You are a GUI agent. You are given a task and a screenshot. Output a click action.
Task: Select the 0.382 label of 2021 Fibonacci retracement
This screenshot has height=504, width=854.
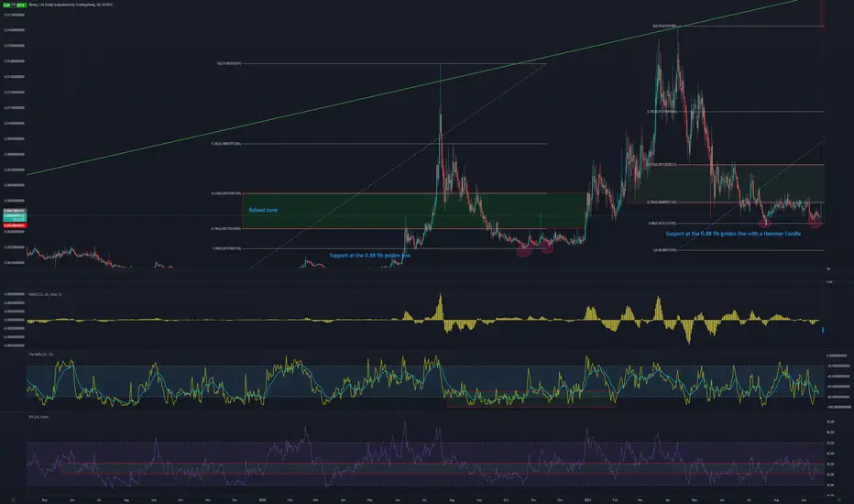click(x=662, y=112)
